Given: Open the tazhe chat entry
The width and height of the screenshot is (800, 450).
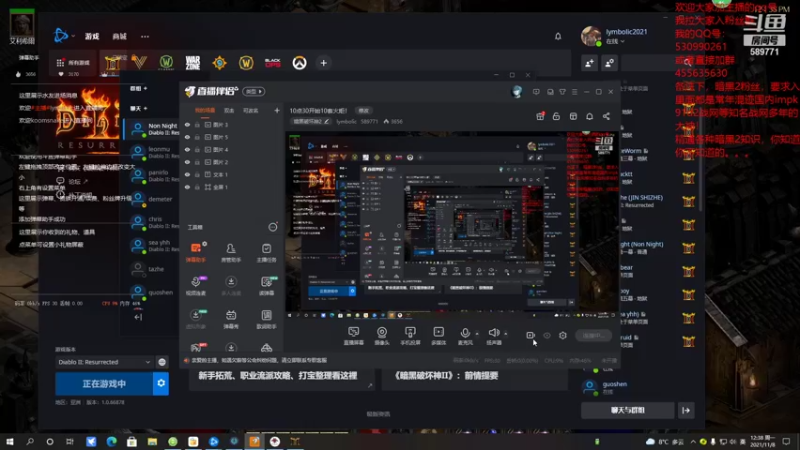Looking at the screenshot, I should pos(152,269).
